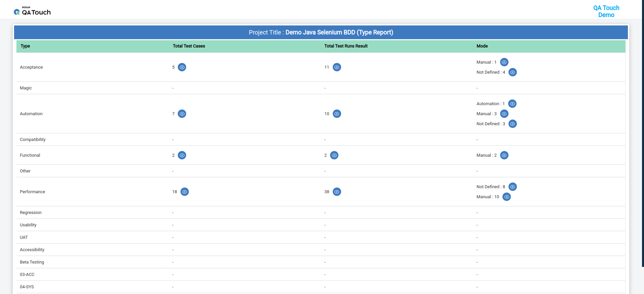View Performance Manual mode eye icon
644x294 pixels.
pos(507,197)
